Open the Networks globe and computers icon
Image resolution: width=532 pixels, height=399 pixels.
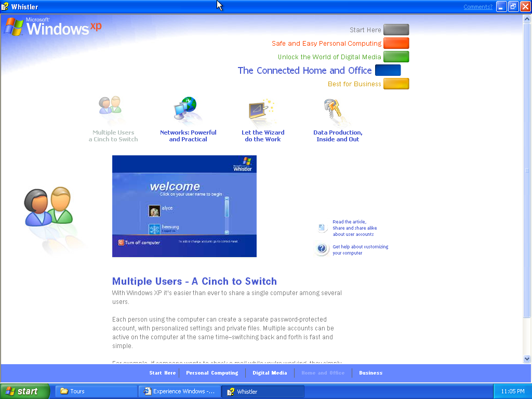point(185,108)
